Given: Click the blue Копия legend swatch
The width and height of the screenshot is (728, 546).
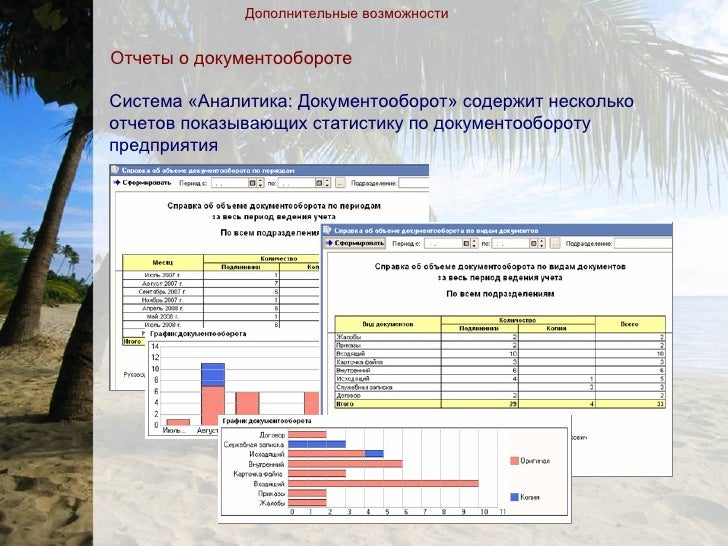Looking at the screenshot, I should tap(514, 497).
